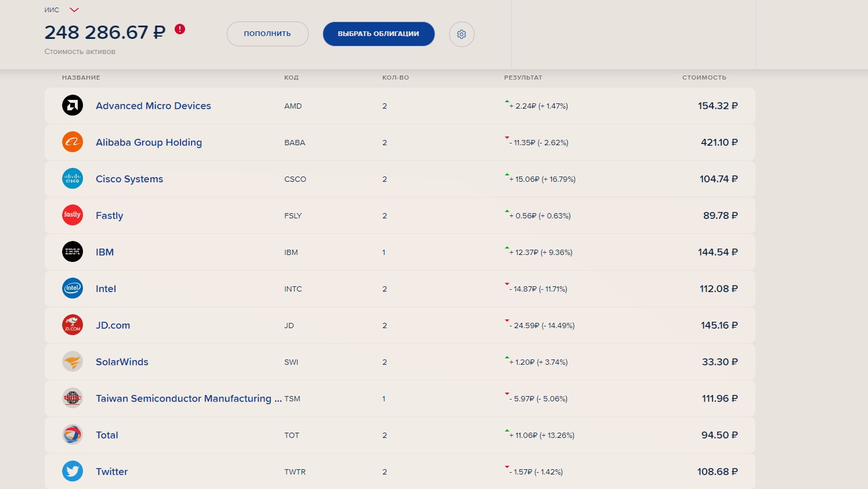
Task: Open the JD.com stock link
Action: [113, 325]
